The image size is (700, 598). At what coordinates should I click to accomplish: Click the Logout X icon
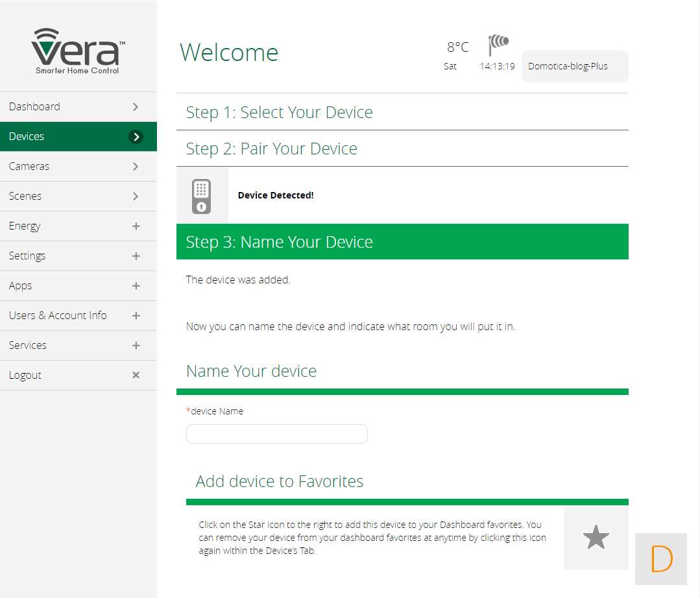coord(136,375)
